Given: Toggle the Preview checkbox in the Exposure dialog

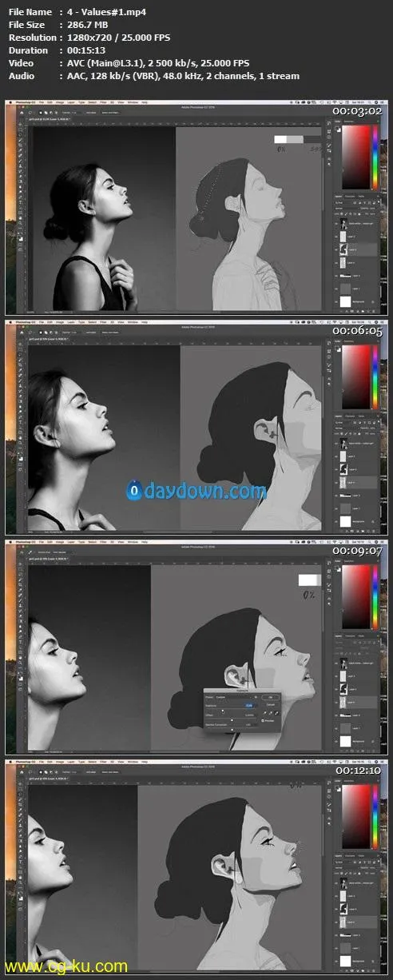Looking at the screenshot, I should click(263, 721).
